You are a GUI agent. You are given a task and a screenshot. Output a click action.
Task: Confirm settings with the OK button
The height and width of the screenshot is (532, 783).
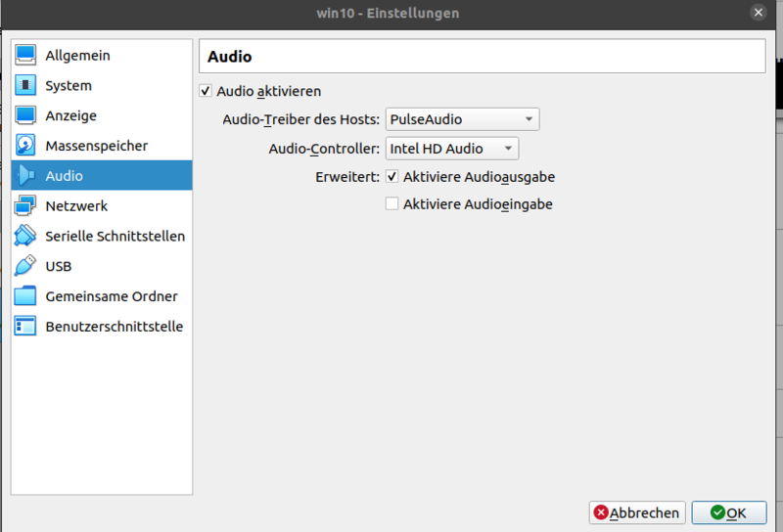[x=728, y=512]
